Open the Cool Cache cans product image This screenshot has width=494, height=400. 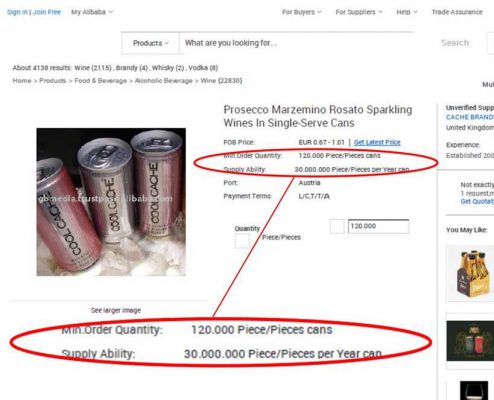[x=111, y=202]
